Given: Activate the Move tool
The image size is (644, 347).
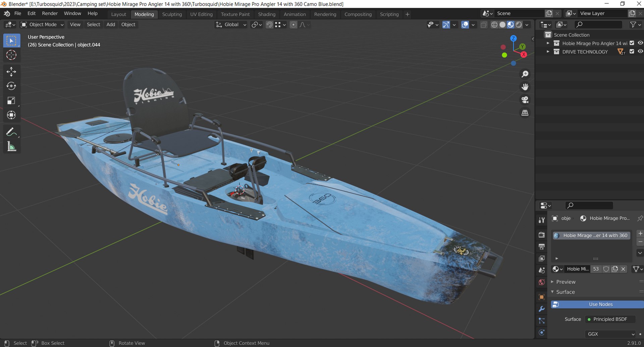Looking at the screenshot, I should click(x=11, y=71).
